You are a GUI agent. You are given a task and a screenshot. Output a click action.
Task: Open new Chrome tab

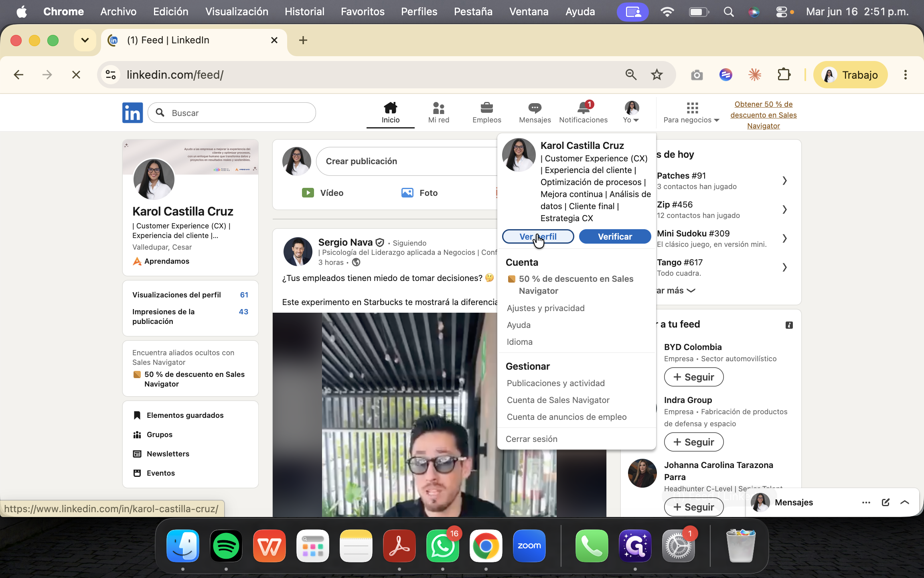coord(303,40)
